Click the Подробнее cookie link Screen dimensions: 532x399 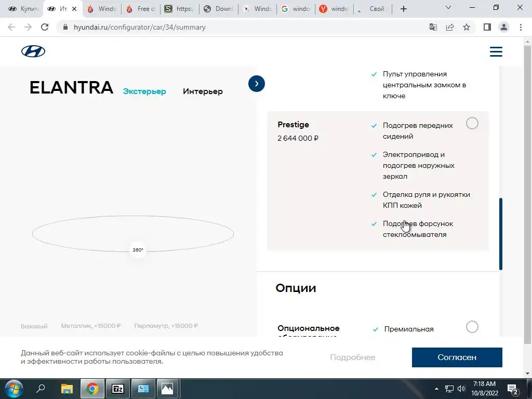pyautogui.click(x=353, y=357)
